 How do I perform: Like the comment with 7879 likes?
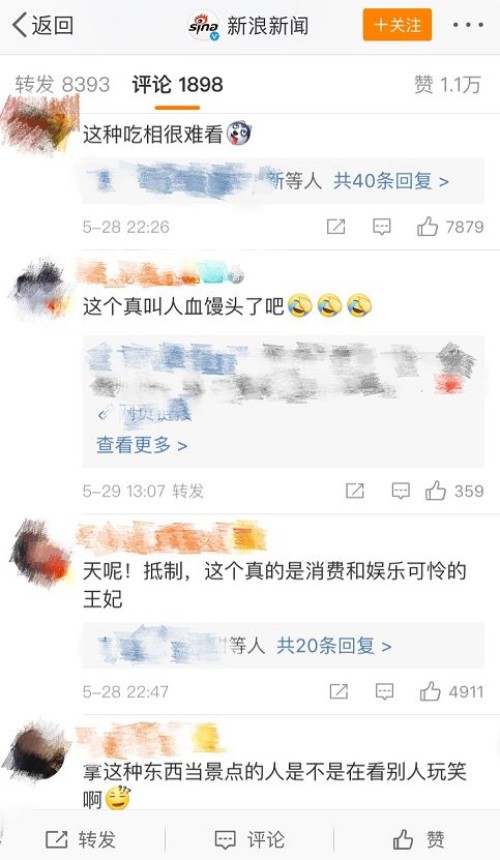click(450, 227)
